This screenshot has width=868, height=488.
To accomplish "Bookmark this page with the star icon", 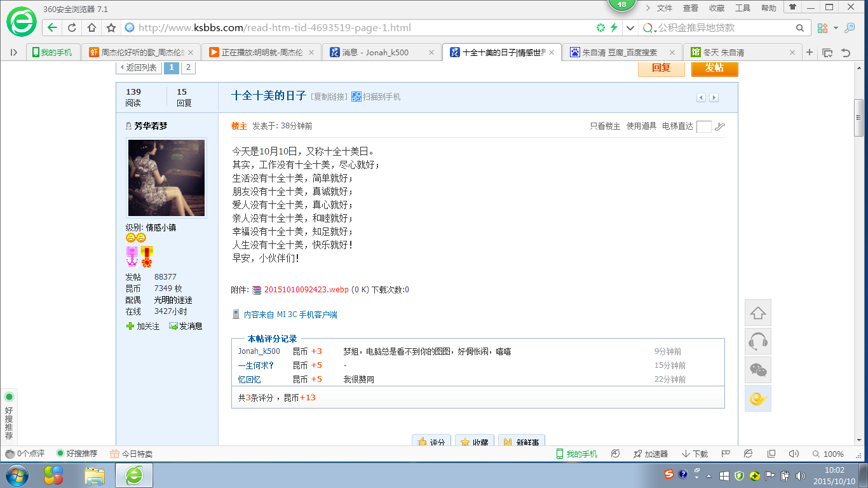I will coord(111,28).
